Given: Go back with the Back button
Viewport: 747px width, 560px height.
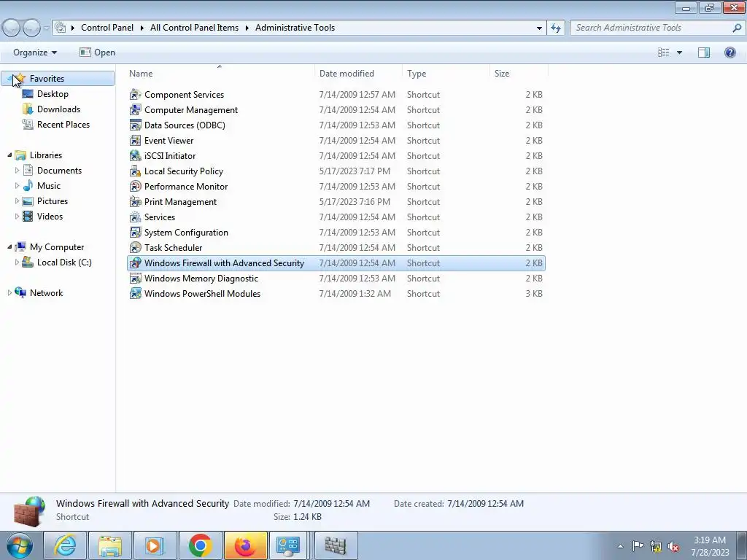Looking at the screenshot, I should [x=12, y=28].
